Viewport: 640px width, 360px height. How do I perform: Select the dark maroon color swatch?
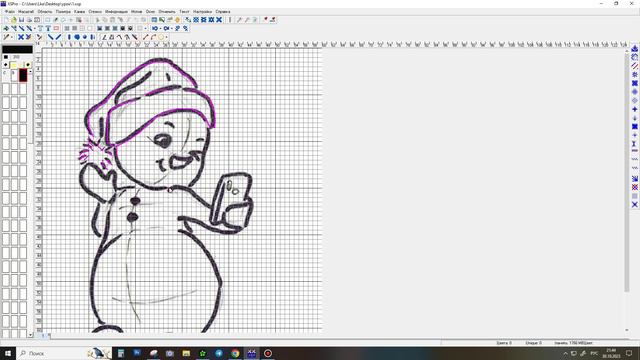pyautogui.click(x=23, y=75)
